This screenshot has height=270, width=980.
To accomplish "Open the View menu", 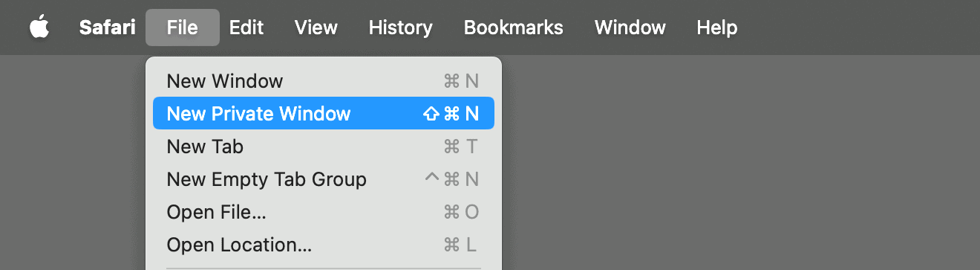I will click(316, 28).
